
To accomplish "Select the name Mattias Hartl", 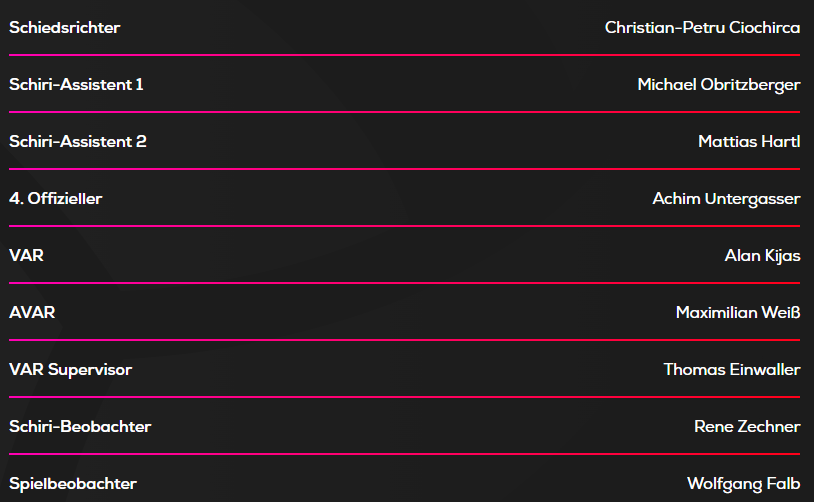I will (749, 142).
